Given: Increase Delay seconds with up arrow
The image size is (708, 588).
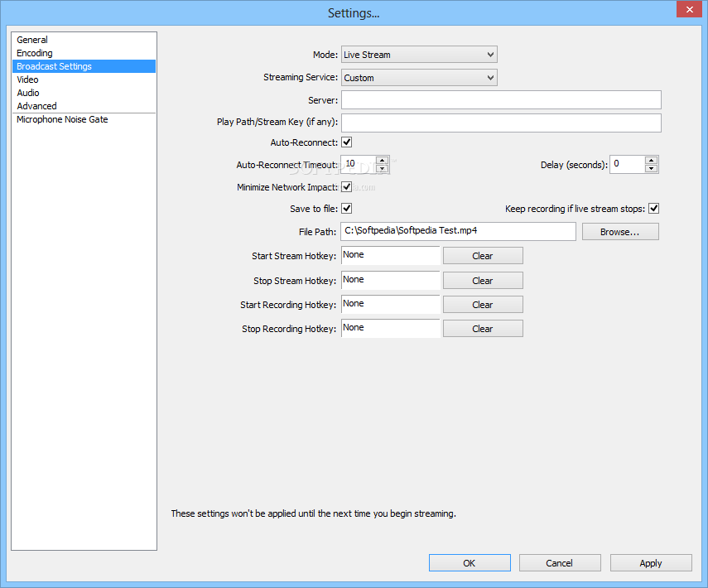Looking at the screenshot, I should click(x=651, y=161).
